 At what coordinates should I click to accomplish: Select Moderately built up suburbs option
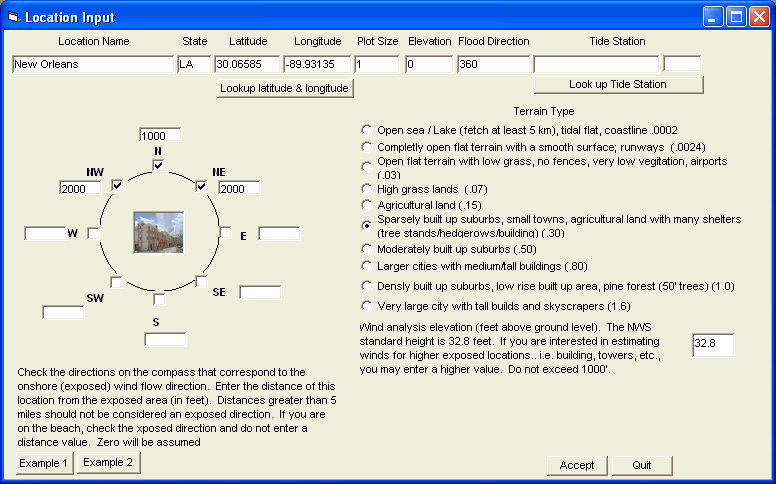coord(367,248)
